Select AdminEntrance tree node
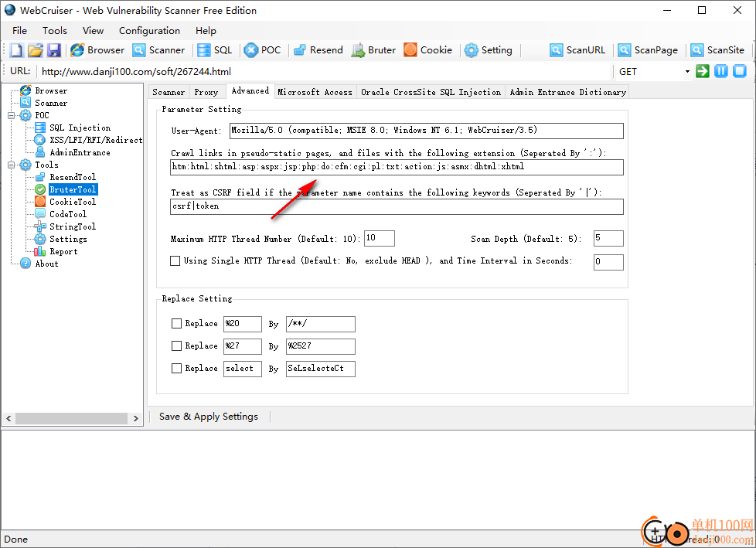The width and height of the screenshot is (756, 548). (80, 153)
